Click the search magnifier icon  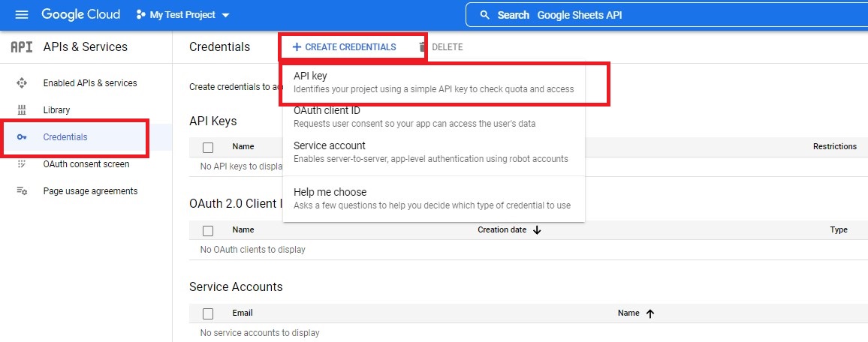485,15
